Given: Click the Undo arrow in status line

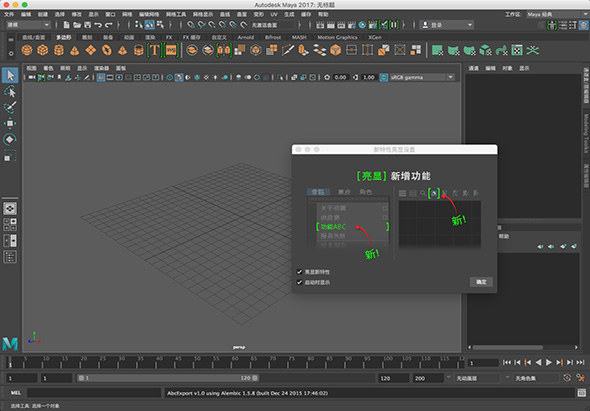Looking at the screenshot, I should pos(98,25).
